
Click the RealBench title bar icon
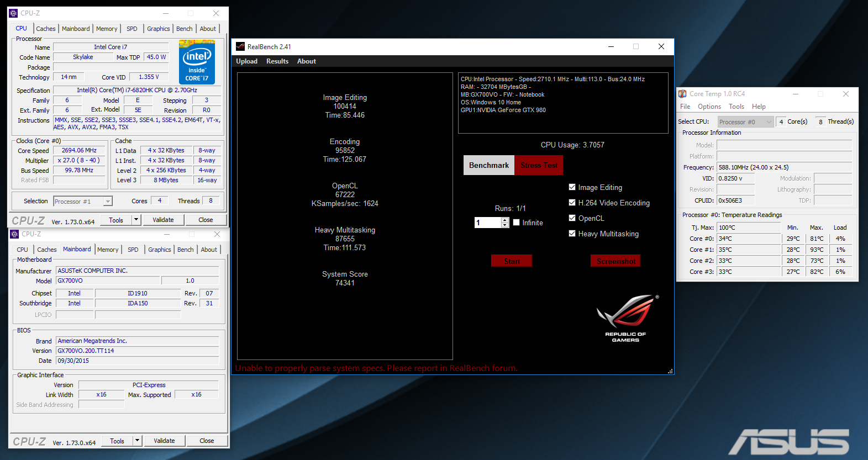click(x=240, y=46)
